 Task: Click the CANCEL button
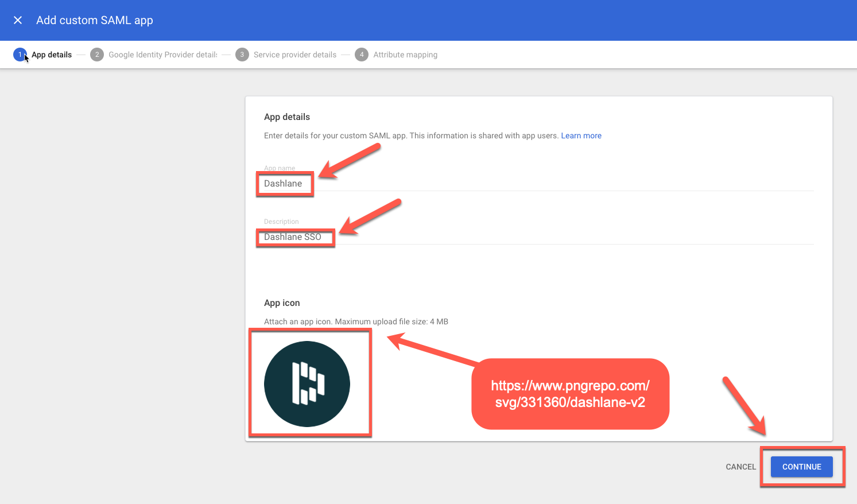(x=740, y=467)
